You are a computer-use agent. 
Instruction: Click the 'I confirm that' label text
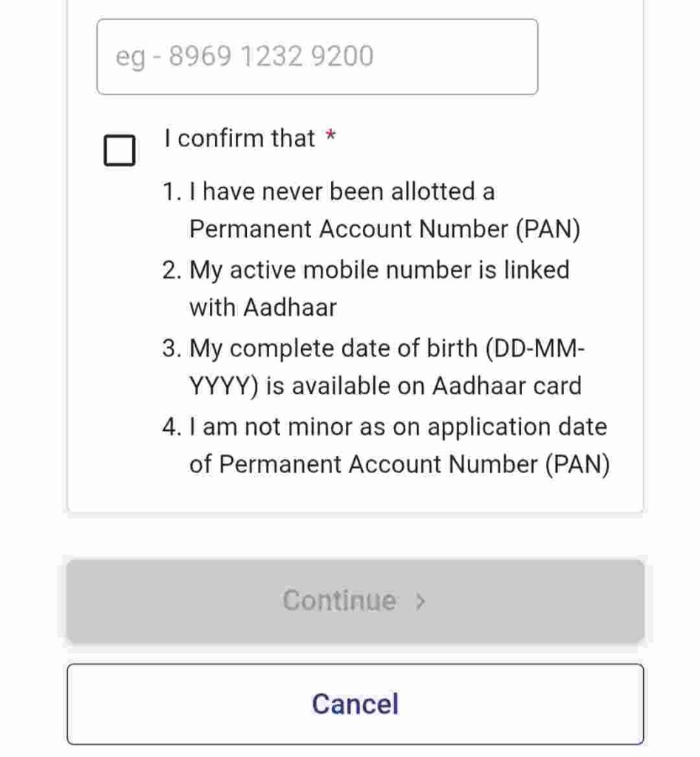coord(240,138)
